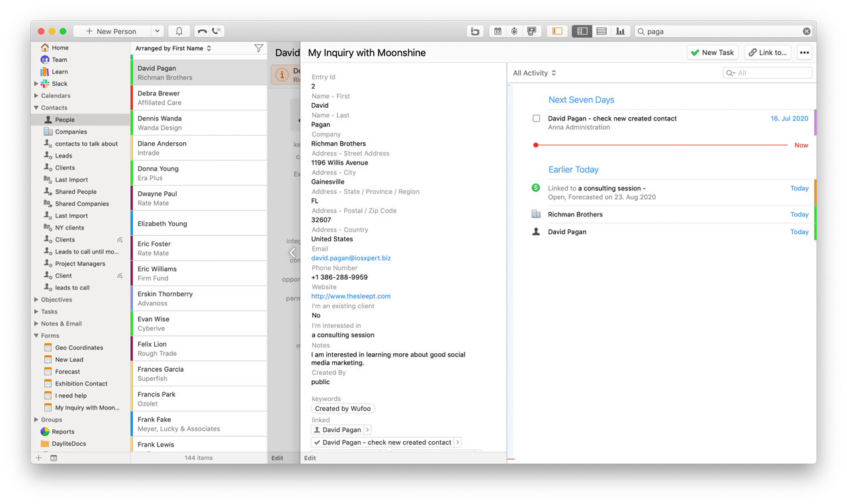Open the New Person dropdown arrow

157,31
